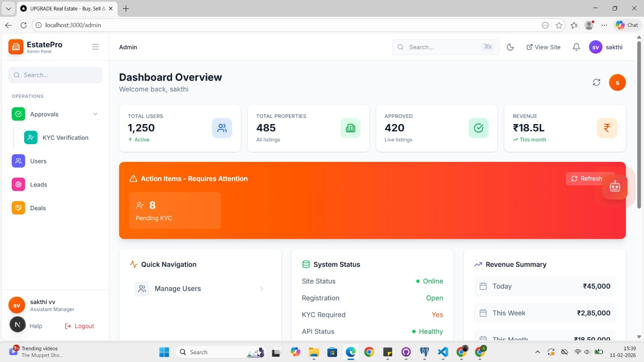This screenshot has height=362, width=644.
Task: Open VS Code from taskbar
Action: click(443, 352)
